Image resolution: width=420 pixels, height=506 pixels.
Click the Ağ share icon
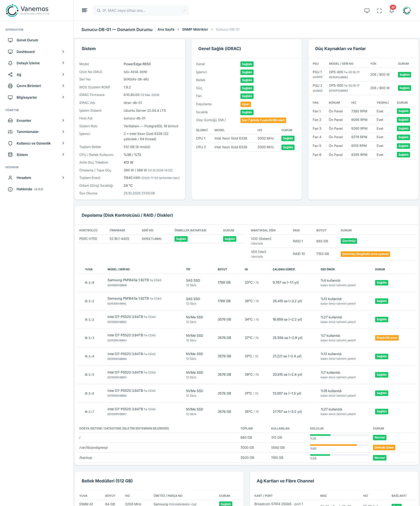pyautogui.click(x=10, y=75)
